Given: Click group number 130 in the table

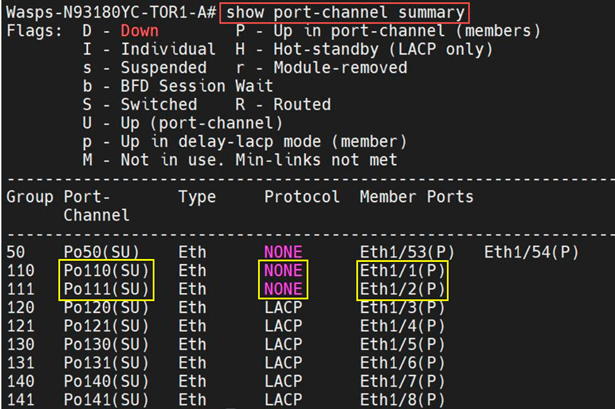Looking at the screenshot, I should tap(20, 344).
